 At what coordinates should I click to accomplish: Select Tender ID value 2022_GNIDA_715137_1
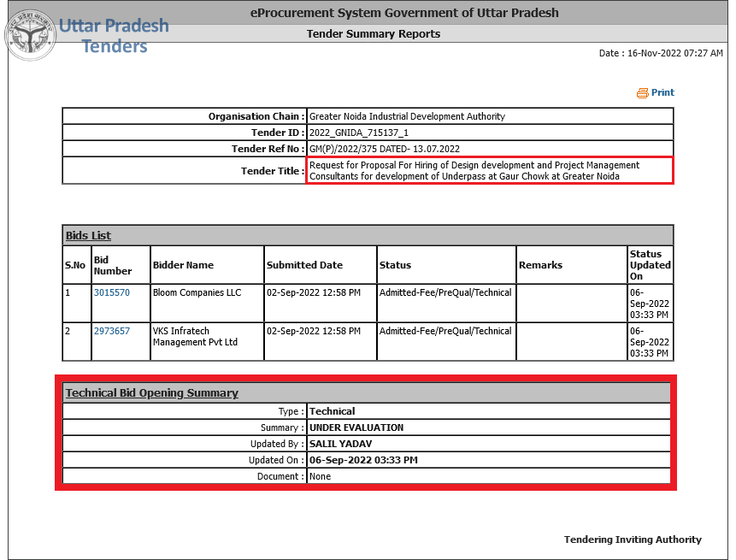[x=359, y=133]
